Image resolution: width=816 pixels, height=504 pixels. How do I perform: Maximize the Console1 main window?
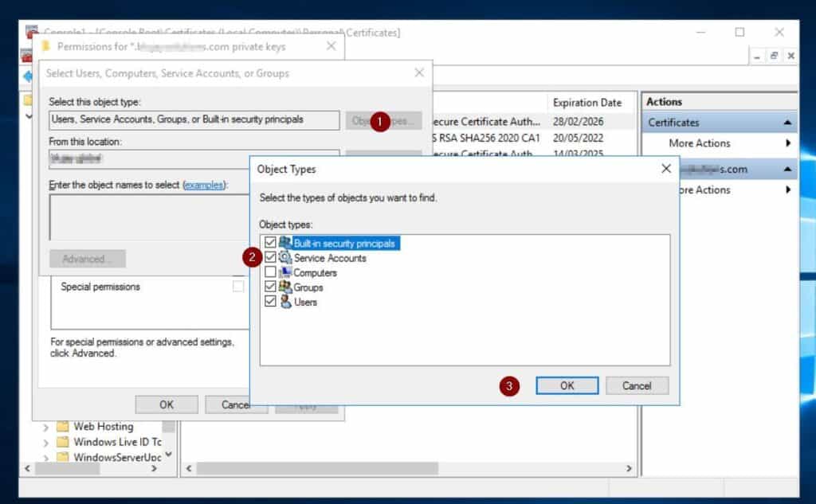739,33
